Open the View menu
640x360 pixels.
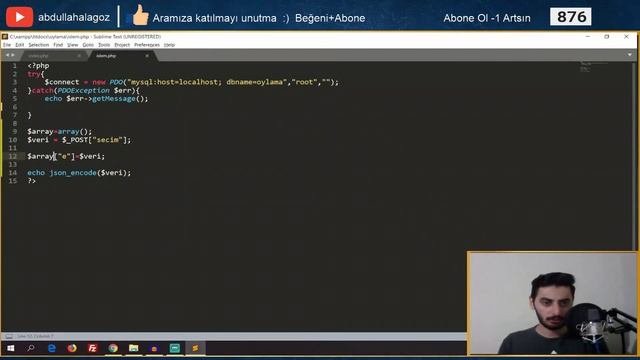coord(73,45)
